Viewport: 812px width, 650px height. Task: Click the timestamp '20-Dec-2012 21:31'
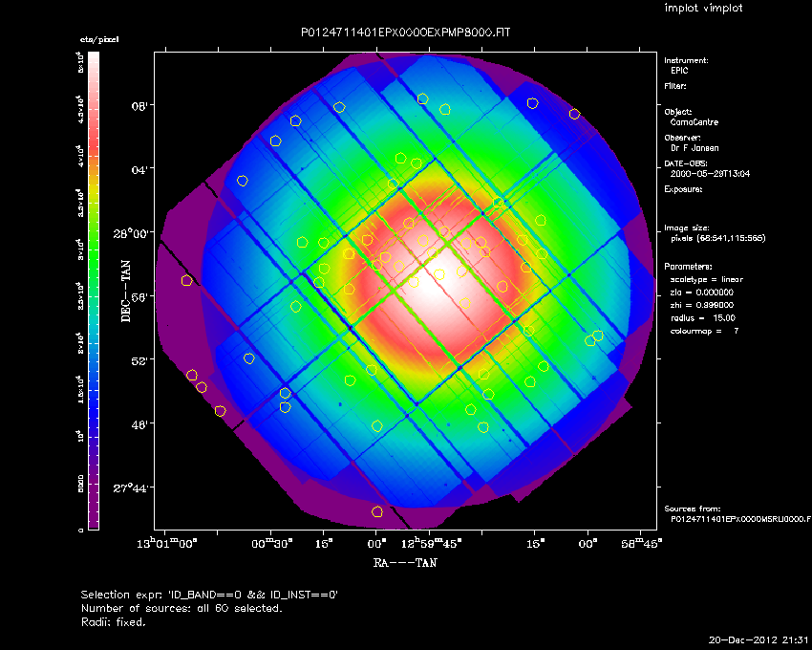coord(759,639)
